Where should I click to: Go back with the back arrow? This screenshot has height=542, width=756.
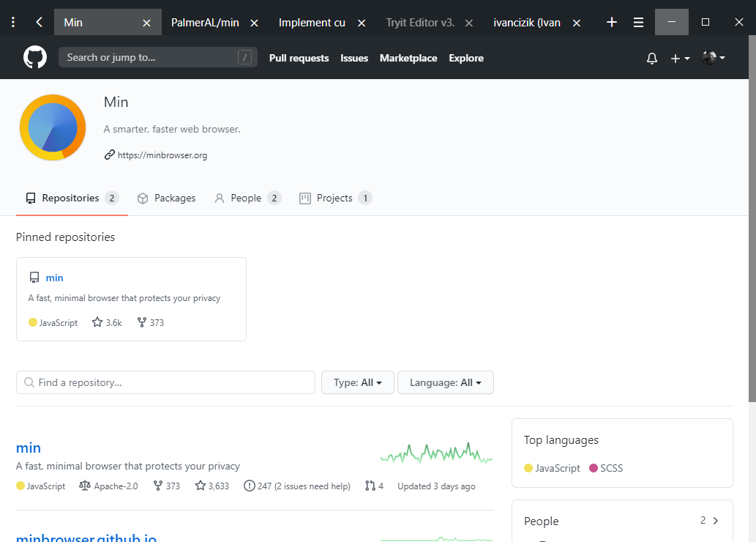pyautogui.click(x=39, y=22)
